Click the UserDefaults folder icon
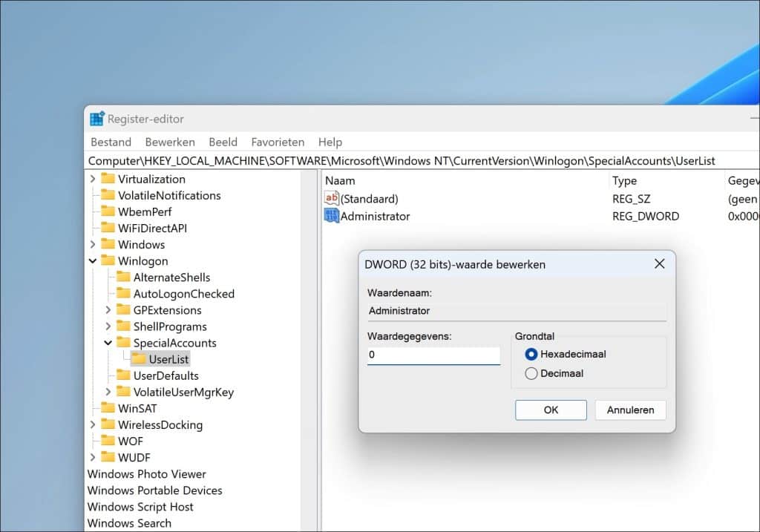The height and width of the screenshot is (532, 760). [x=123, y=375]
